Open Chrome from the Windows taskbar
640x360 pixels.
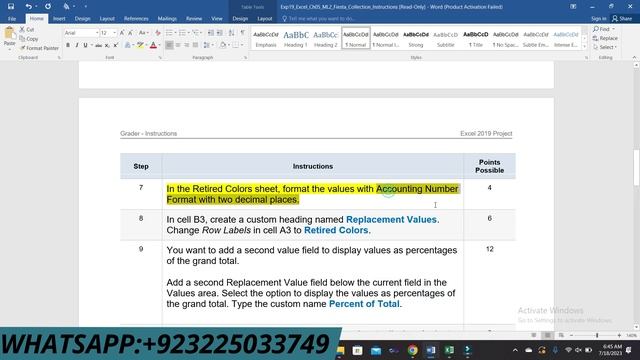click(412, 350)
